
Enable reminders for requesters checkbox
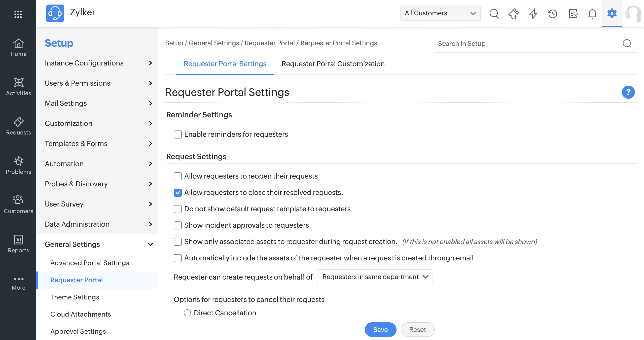pyautogui.click(x=178, y=134)
